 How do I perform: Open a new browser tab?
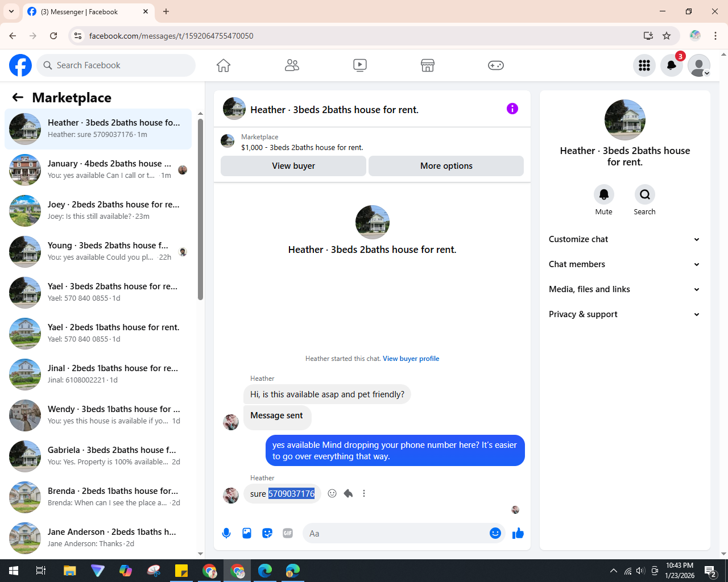166,11
